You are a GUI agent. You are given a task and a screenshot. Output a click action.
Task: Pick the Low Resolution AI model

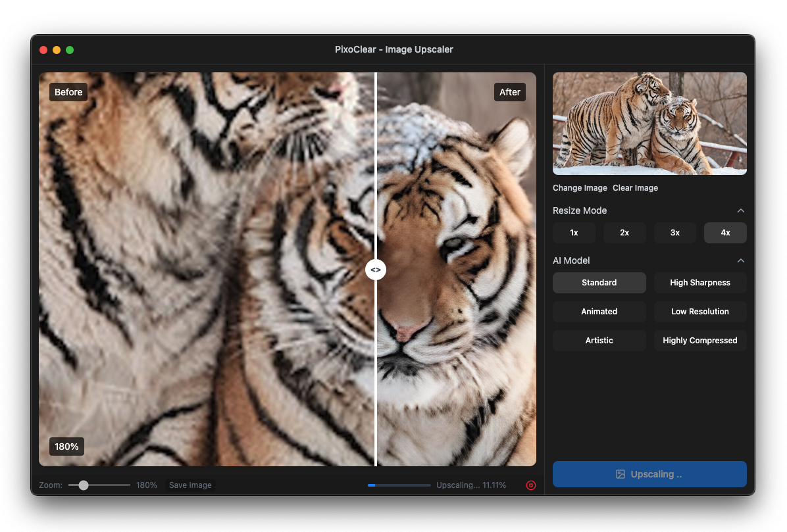pos(700,311)
